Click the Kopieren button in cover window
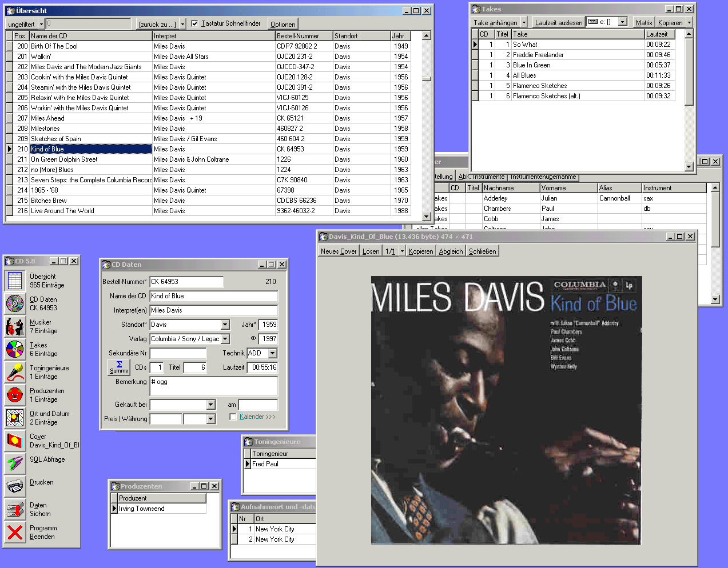Screen dimensions: 728x568 coord(421,251)
